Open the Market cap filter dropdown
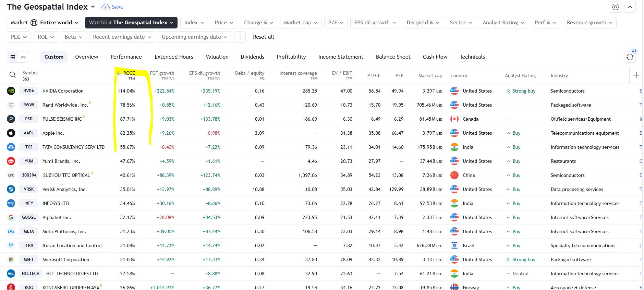Screen dimensions: 644x290 click(x=301, y=23)
